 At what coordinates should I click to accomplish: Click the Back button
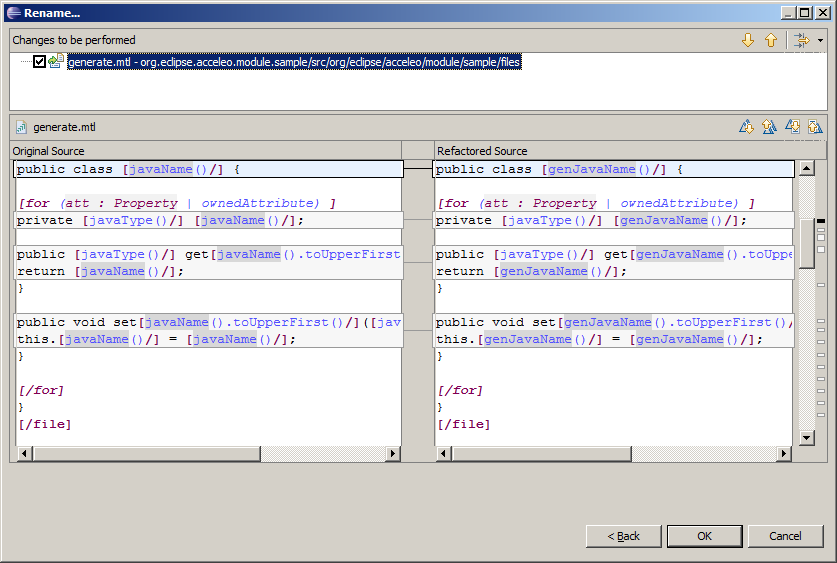(x=624, y=536)
